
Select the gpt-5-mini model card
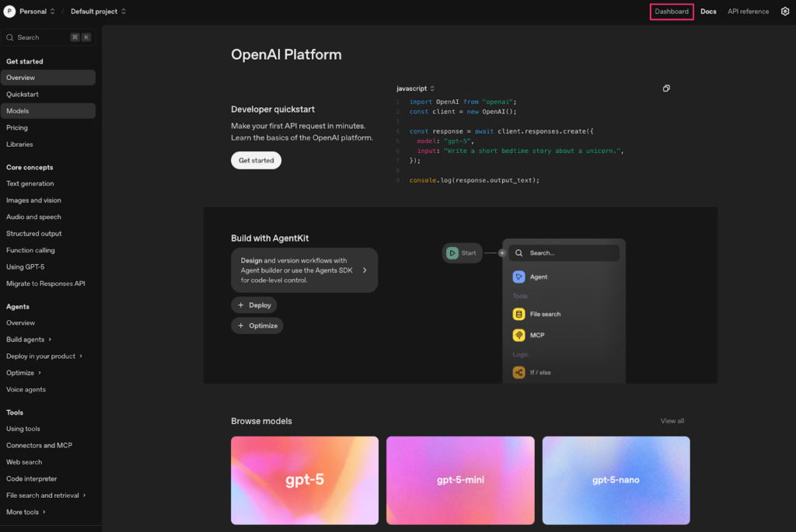click(x=460, y=480)
